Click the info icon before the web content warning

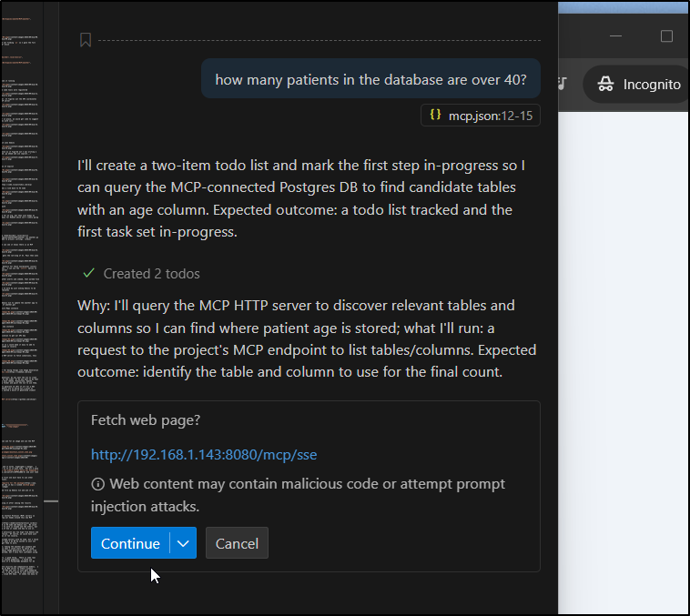point(98,484)
